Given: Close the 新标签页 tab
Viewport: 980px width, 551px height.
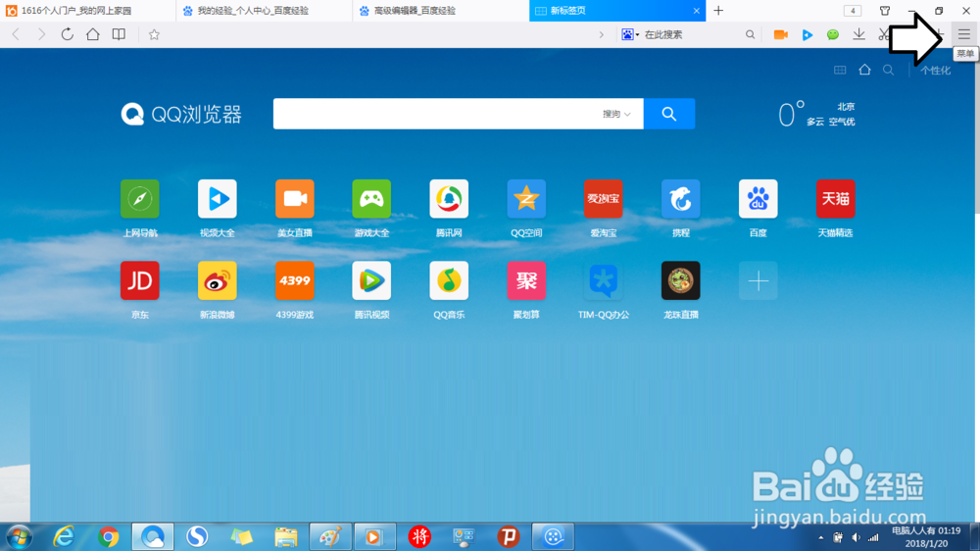Looking at the screenshot, I should coord(696,11).
